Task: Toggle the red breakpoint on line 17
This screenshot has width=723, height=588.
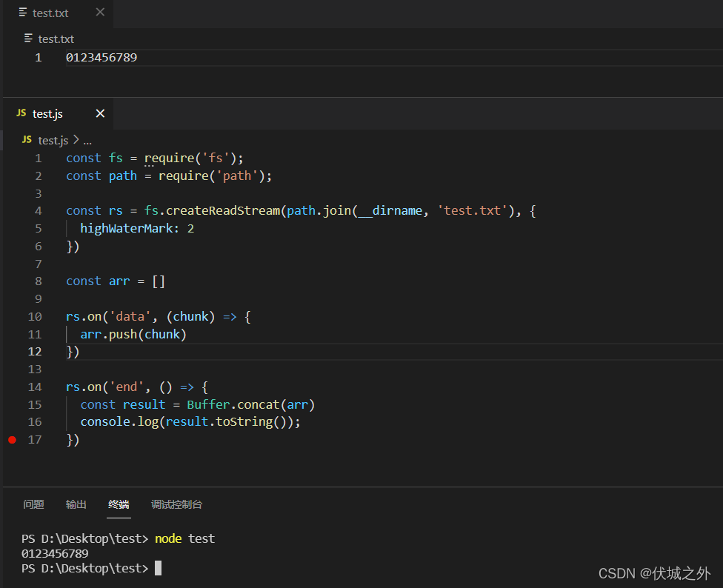Action: 12,439
